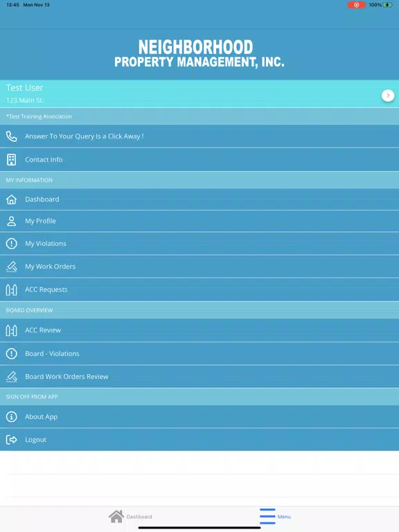Viewport: 399px width, 532px height.
Task: Tap the logout arrow icon
Action: coord(12,440)
